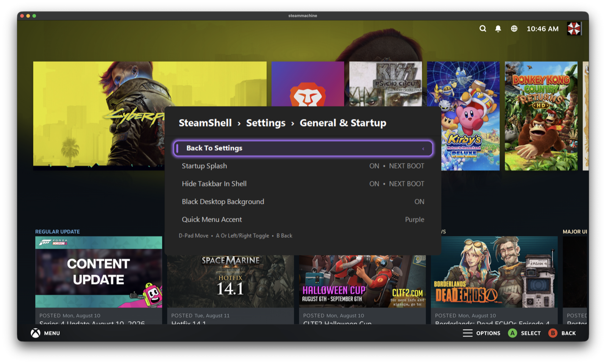Click the Xbox logo Menu icon
This screenshot has height=364, width=606.
pos(36,333)
